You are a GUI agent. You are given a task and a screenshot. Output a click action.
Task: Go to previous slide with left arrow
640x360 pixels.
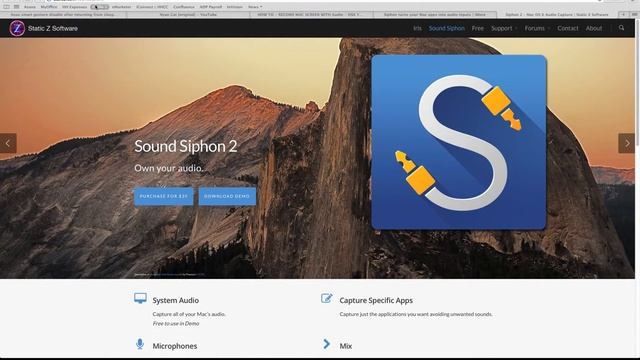8,143
